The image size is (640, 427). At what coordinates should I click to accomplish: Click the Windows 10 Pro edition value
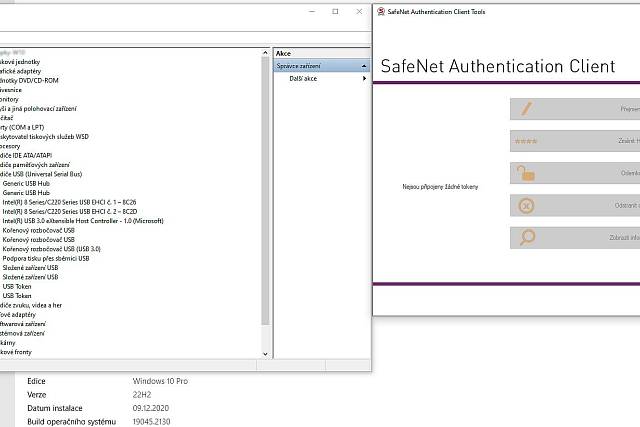tap(160, 381)
